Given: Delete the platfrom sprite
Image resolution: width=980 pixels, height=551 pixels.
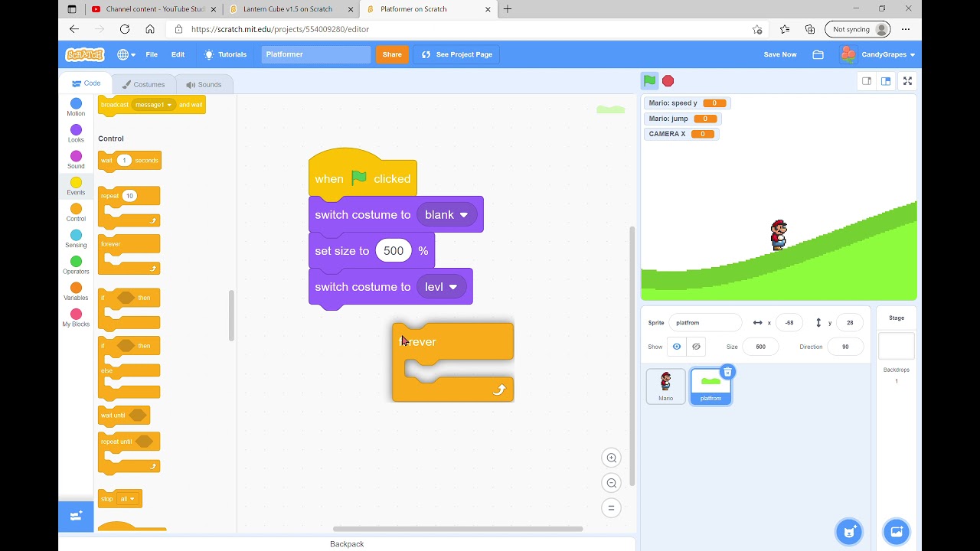Looking at the screenshot, I should pyautogui.click(x=727, y=372).
